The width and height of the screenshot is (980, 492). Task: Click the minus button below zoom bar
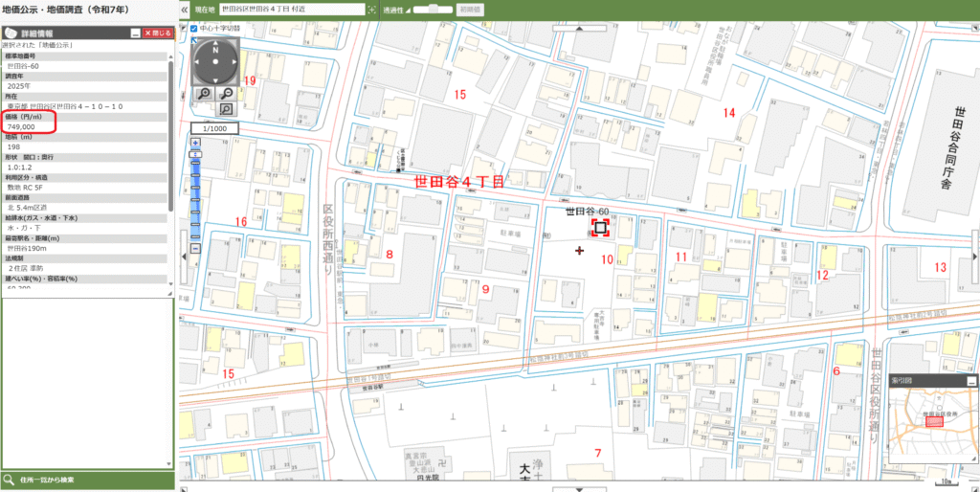pyautogui.click(x=195, y=248)
